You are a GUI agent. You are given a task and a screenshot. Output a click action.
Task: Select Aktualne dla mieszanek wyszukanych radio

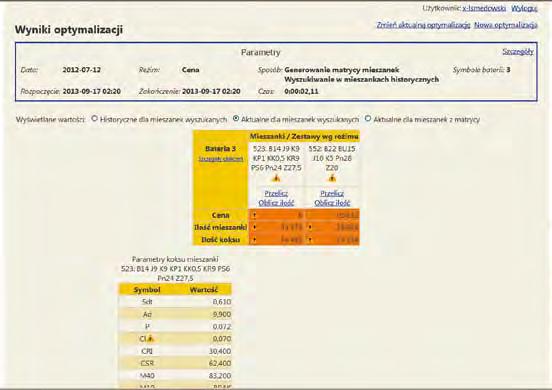(236, 119)
